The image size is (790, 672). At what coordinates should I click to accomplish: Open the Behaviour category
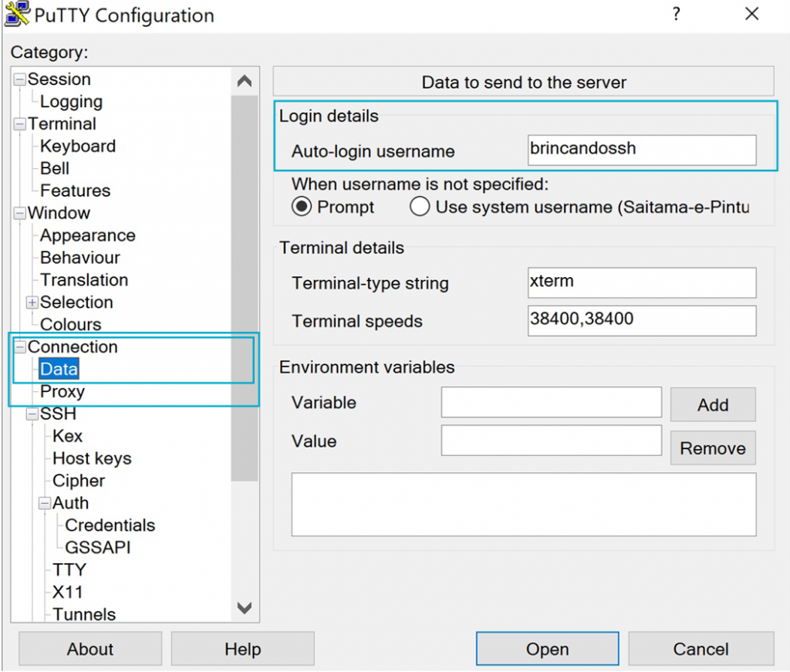pyautogui.click(x=80, y=258)
